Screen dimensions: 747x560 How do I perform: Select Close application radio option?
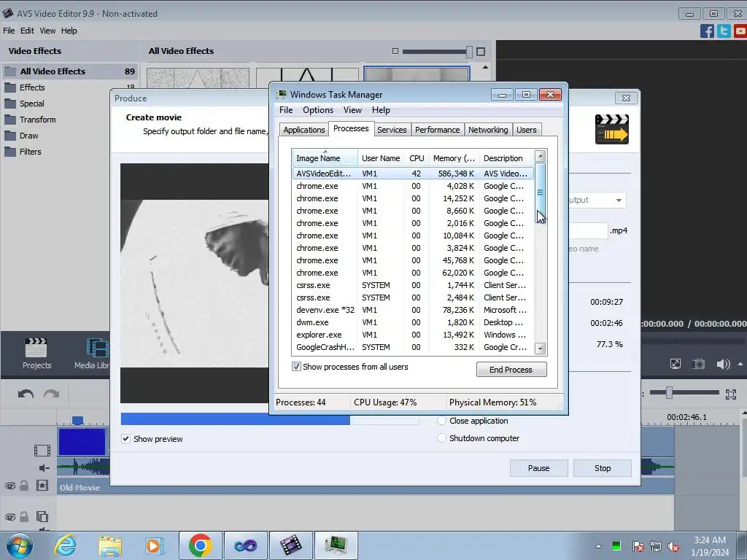(441, 421)
